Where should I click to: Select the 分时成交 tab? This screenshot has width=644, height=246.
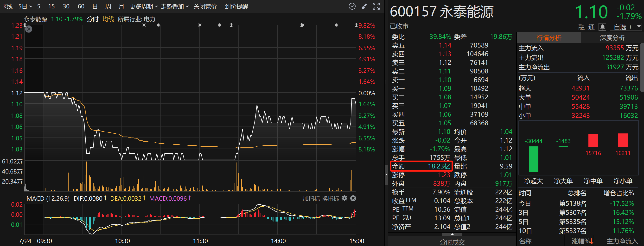pos(452,242)
